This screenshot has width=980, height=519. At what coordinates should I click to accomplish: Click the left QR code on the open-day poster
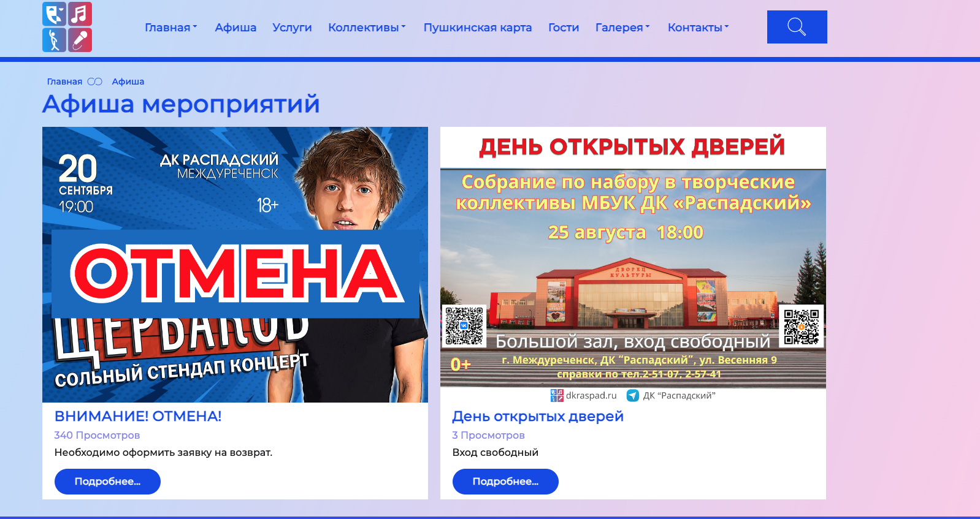(x=464, y=326)
